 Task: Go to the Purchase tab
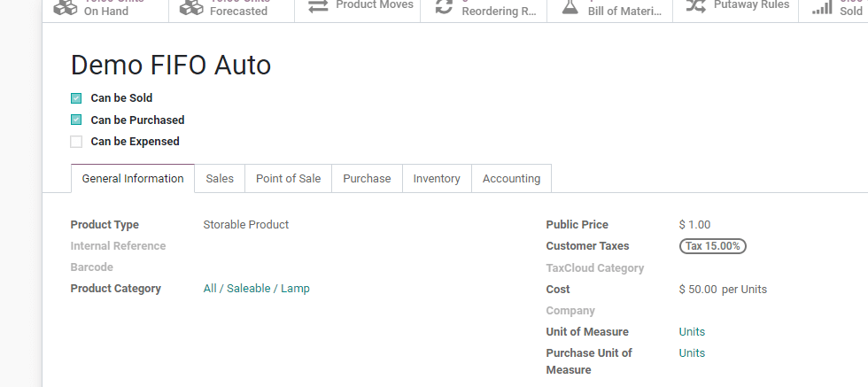367,178
